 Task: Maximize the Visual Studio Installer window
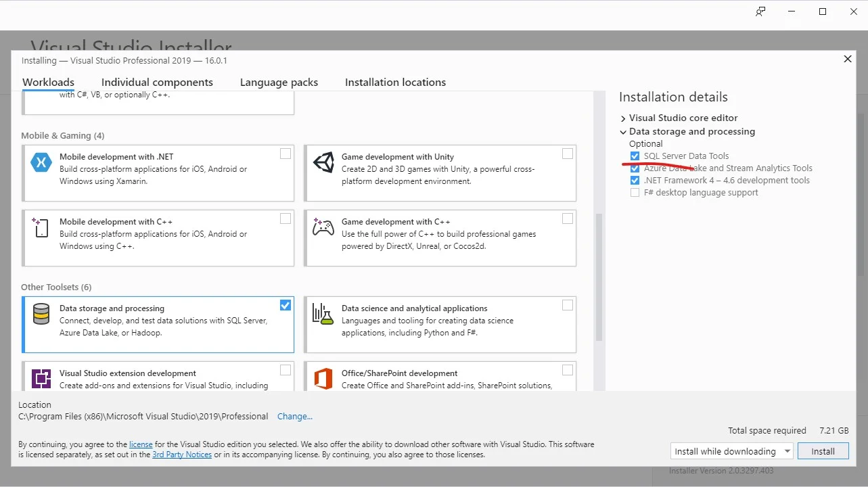pos(823,11)
